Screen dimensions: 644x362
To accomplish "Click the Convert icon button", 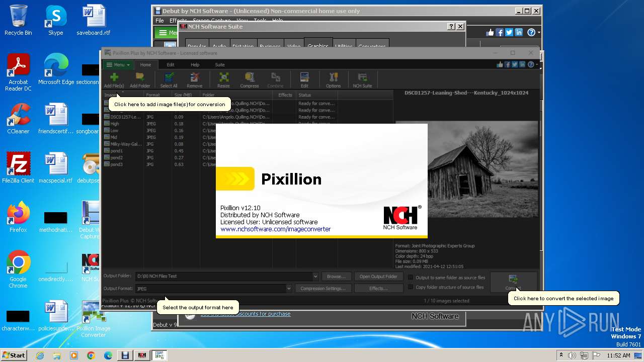I will (x=513, y=282).
